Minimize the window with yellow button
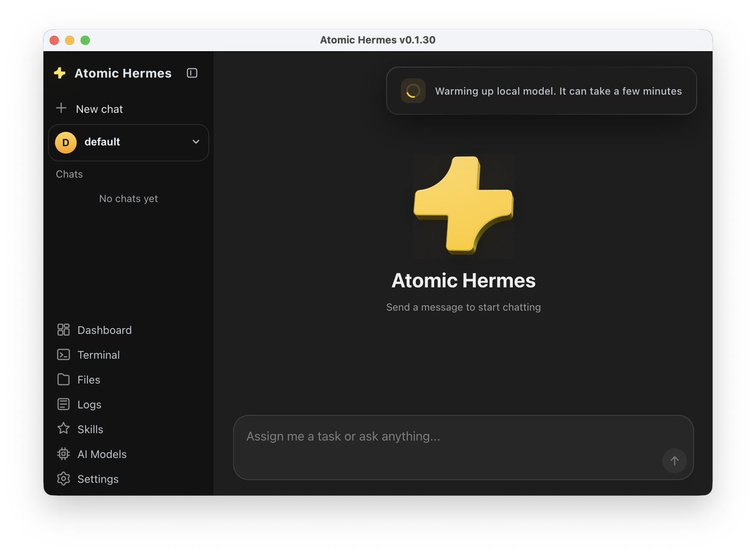Image resolution: width=756 pixels, height=553 pixels. pyautogui.click(x=70, y=40)
